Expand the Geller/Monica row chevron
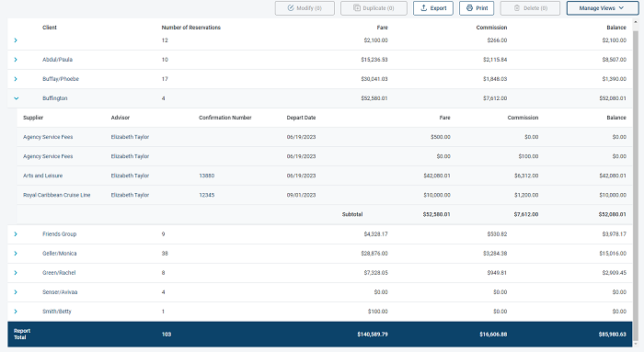 pos(16,253)
